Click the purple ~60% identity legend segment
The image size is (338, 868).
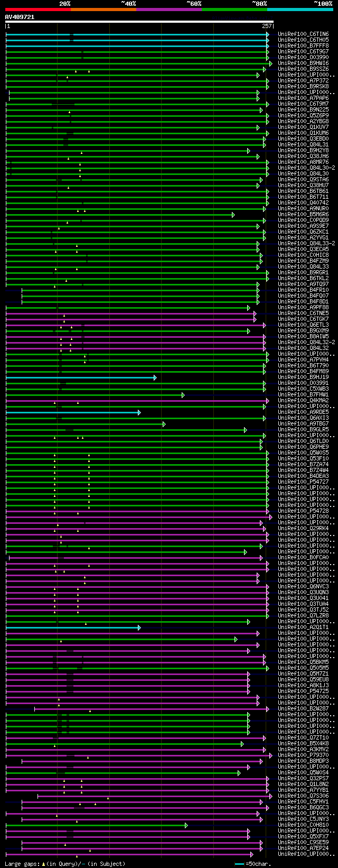(169, 9)
